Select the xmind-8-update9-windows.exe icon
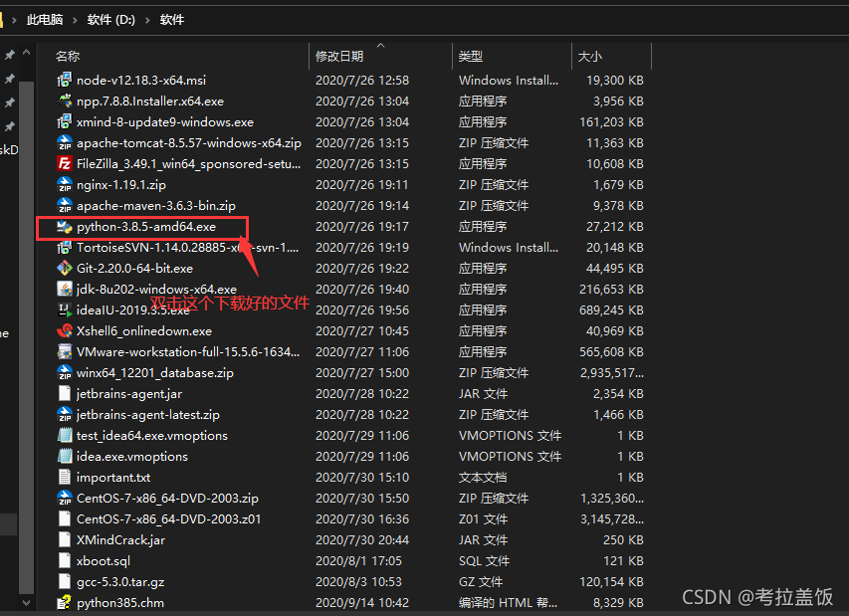Image resolution: width=849 pixels, height=616 pixels. tap(65, 121)
